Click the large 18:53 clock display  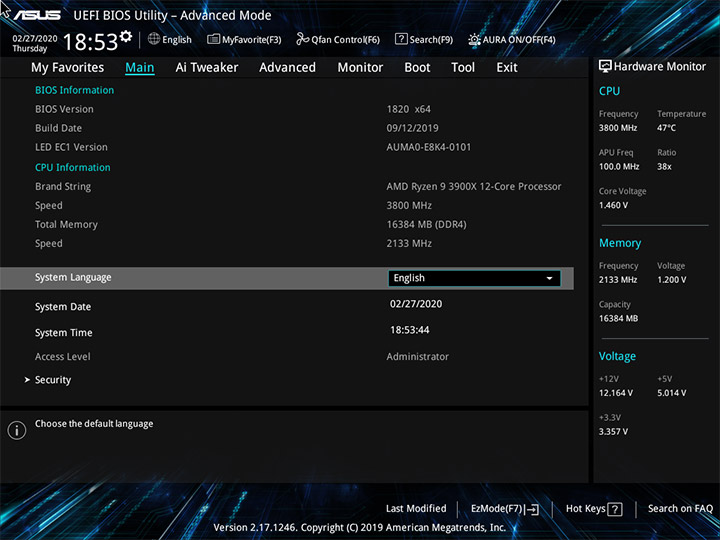click(91, 42)
